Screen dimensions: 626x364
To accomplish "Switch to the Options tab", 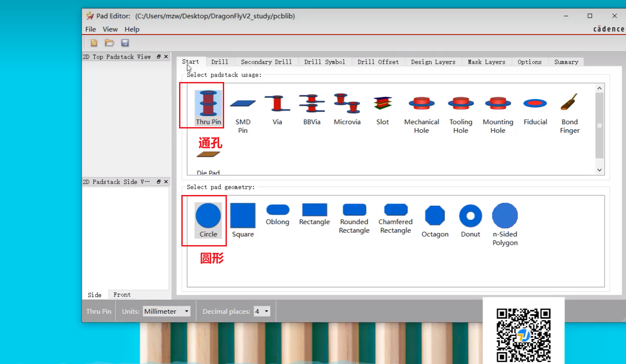I will tap(530, 62).
